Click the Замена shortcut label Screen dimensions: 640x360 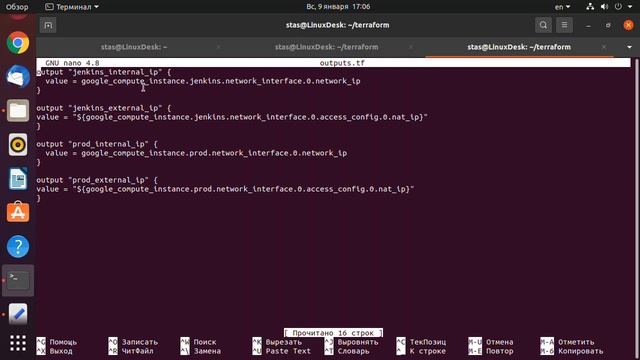(x=207, y=351)
